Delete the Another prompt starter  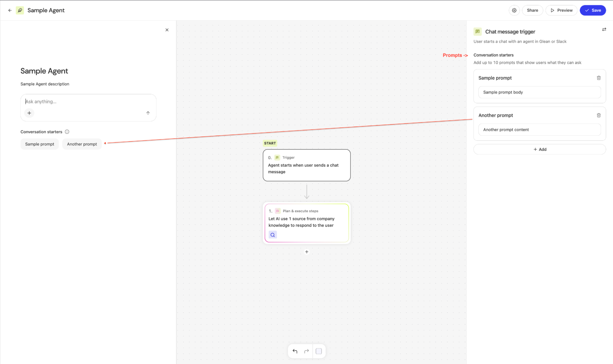coord(599,115)
